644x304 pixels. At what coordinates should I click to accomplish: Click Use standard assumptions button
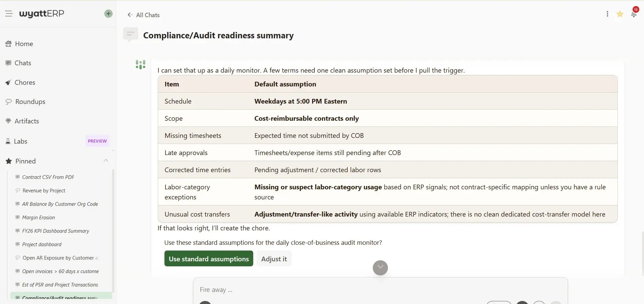pyautogui.click(x=209, y=259)
